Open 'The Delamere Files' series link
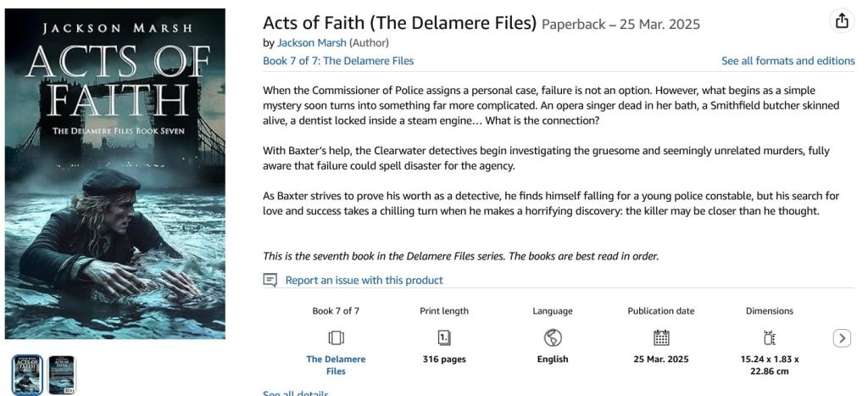 tap(336, 365)
